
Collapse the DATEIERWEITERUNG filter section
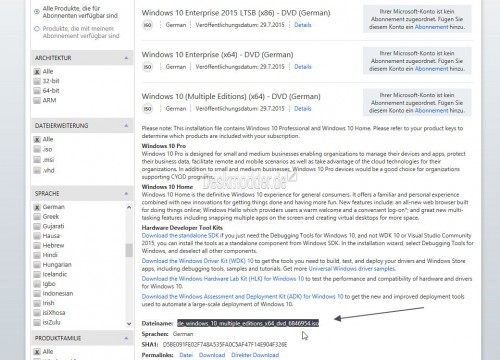[126, 126]
